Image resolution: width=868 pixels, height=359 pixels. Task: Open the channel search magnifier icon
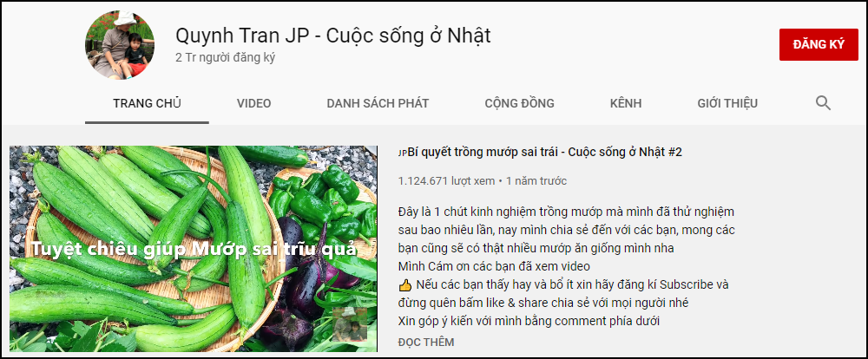(823, 103)
